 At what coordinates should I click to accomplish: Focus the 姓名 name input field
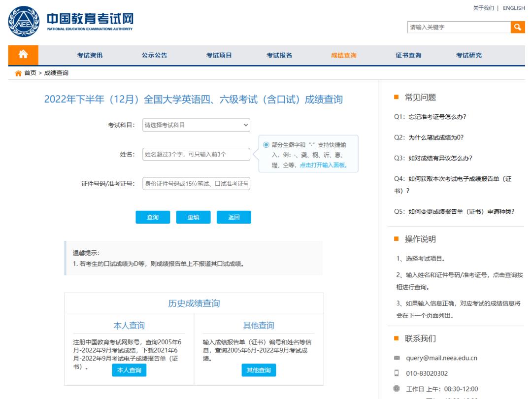pyautogui.click(x=196, y=154)
